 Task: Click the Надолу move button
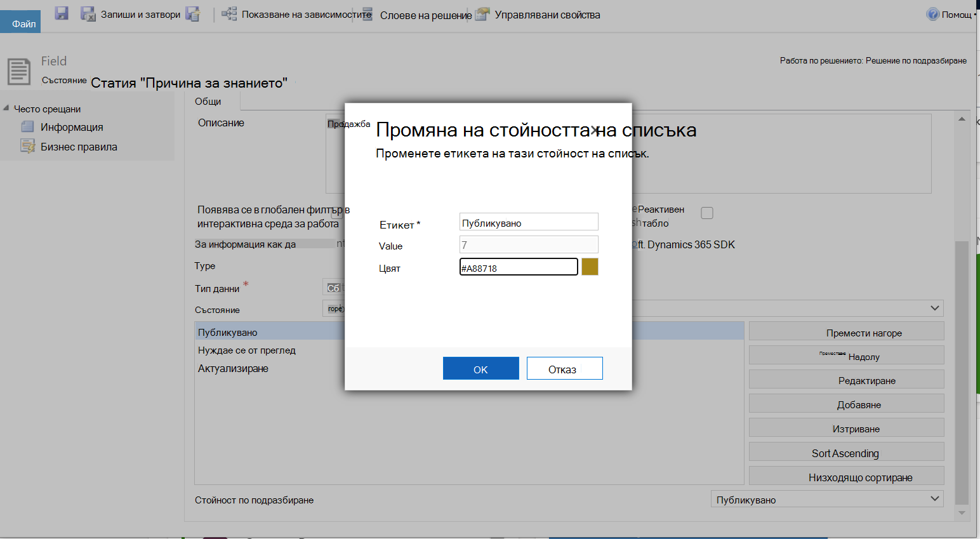(846, 355)
